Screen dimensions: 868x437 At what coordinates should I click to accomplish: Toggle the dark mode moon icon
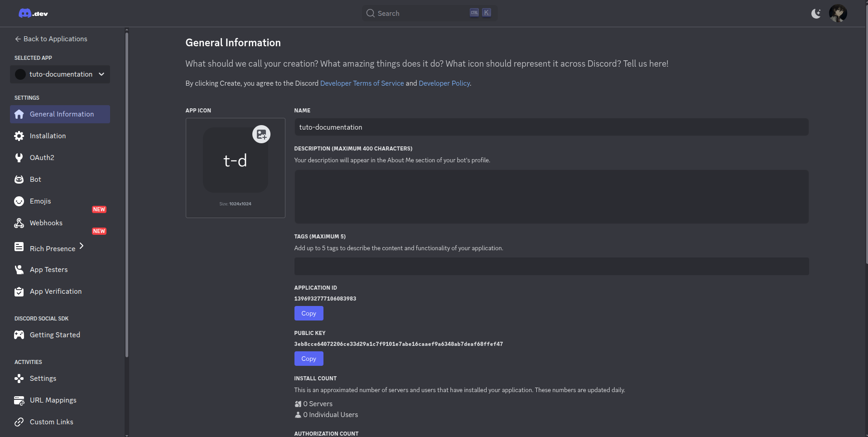point(816,14)
